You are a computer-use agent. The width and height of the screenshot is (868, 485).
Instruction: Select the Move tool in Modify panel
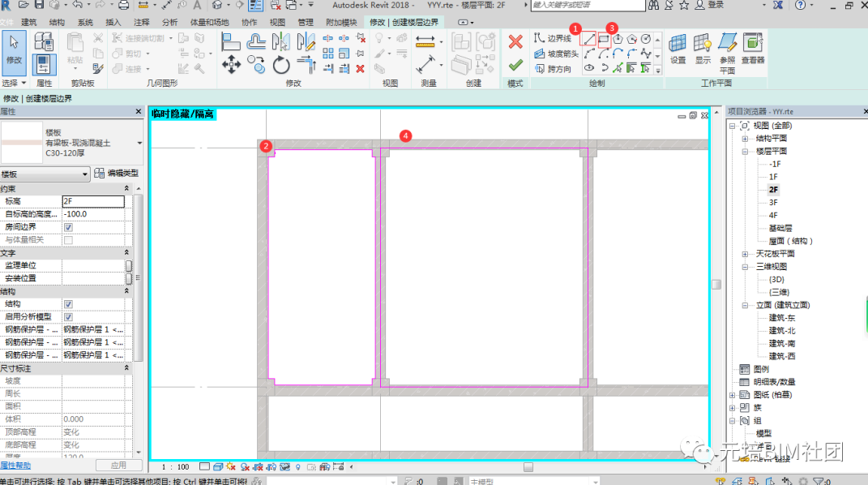231,66
